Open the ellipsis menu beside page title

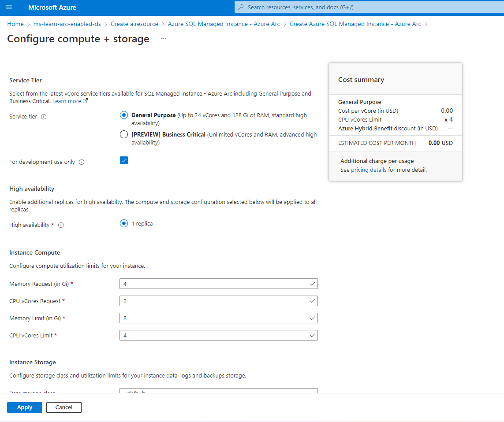pyautogui.click(x=164, y=39)
